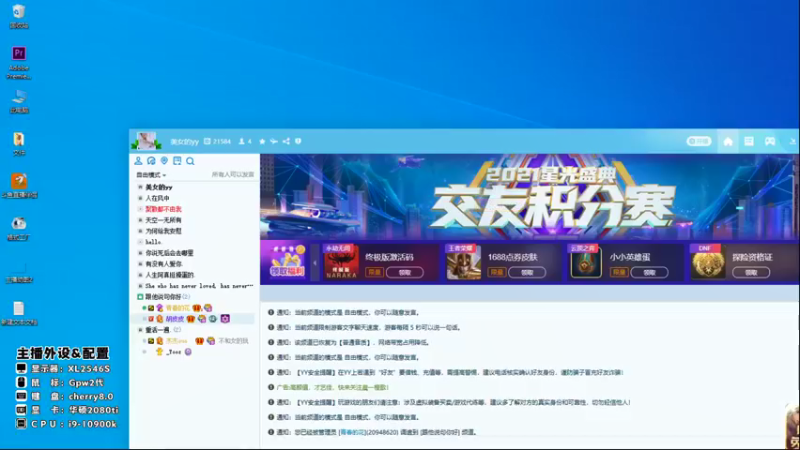This screenshot has height=450, width=800.
Task: Click the green 广告 advertisement message
Action: [x=332, y=387]
